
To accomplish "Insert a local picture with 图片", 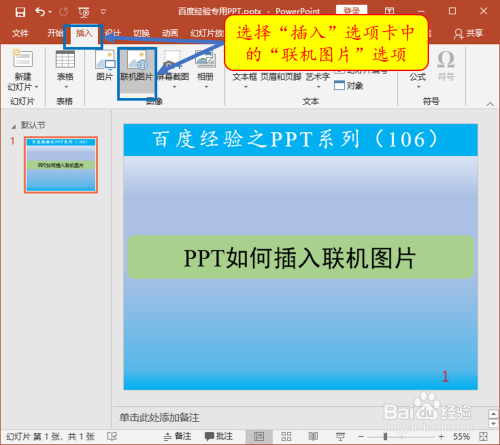I will 105,66.
